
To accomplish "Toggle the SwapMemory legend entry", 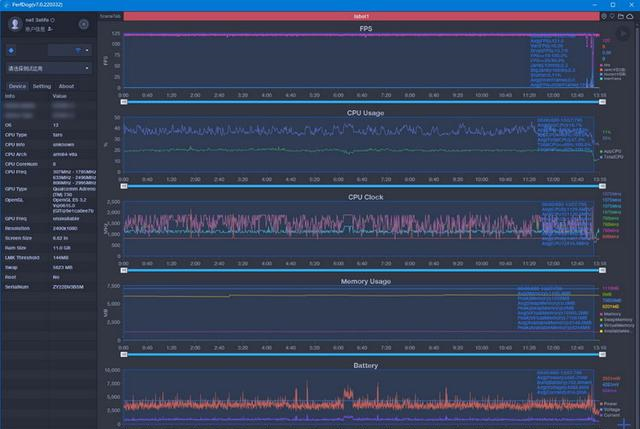I will tap(616, 320).
